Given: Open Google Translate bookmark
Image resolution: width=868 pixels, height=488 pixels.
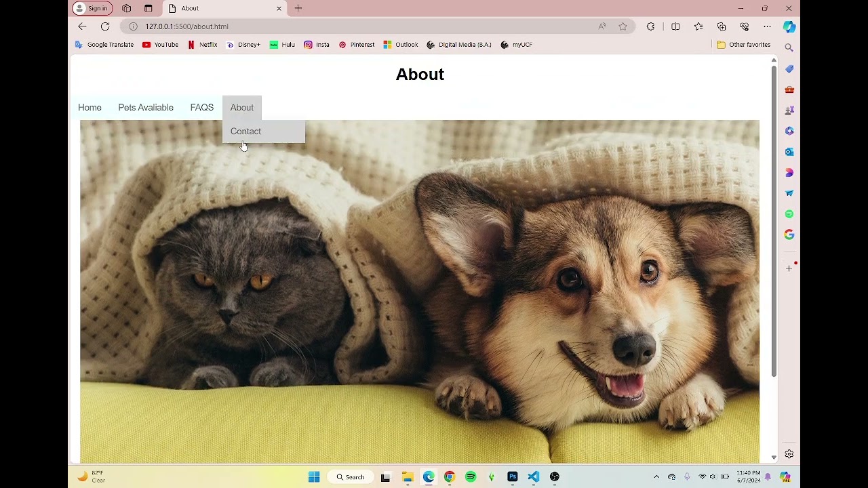Looking at the screenshot, I should (104, 45).
